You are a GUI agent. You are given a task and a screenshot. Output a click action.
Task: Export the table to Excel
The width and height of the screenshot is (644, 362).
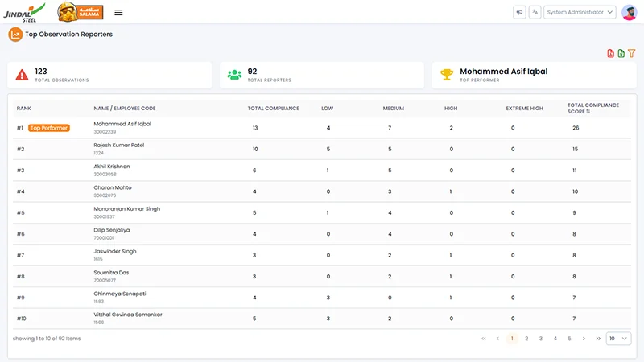click(x=621, y=53)
